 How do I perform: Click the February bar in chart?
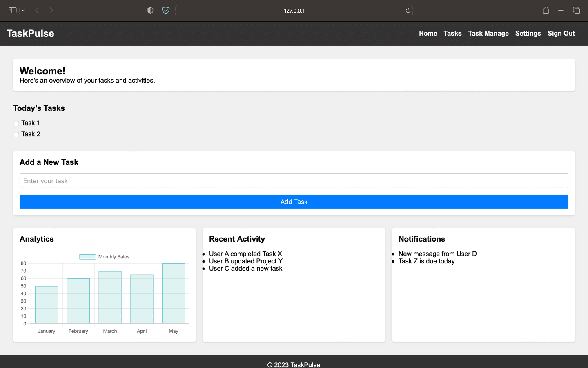coord(78,301)
